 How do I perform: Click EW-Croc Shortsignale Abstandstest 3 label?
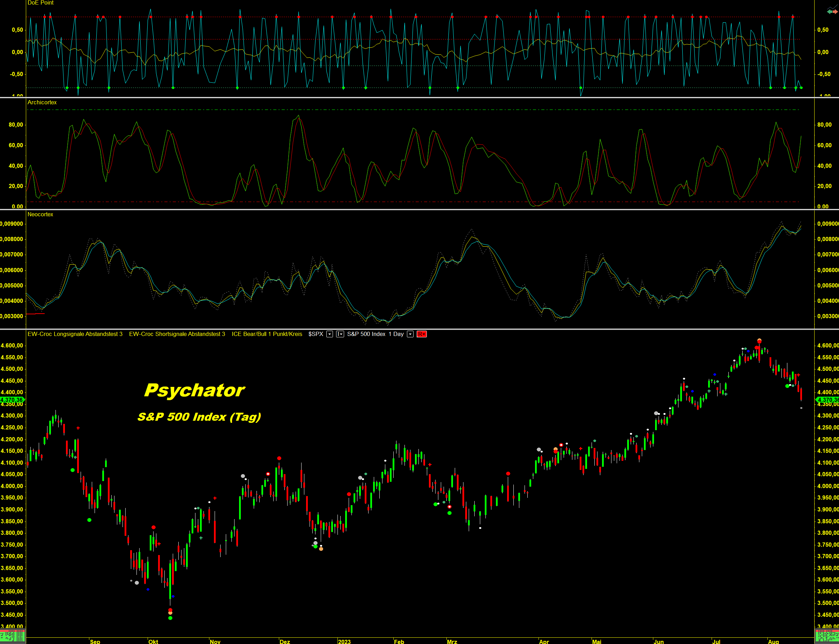[x=177, y=334]
